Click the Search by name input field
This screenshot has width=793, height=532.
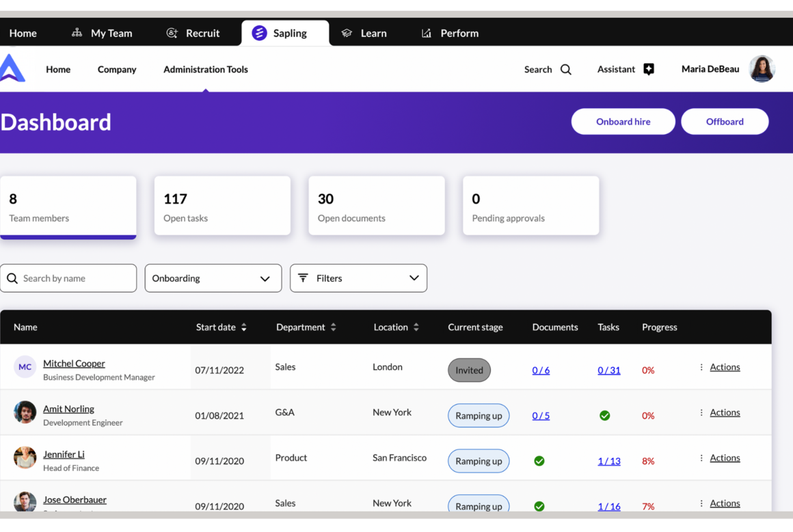tap(68, 278)
